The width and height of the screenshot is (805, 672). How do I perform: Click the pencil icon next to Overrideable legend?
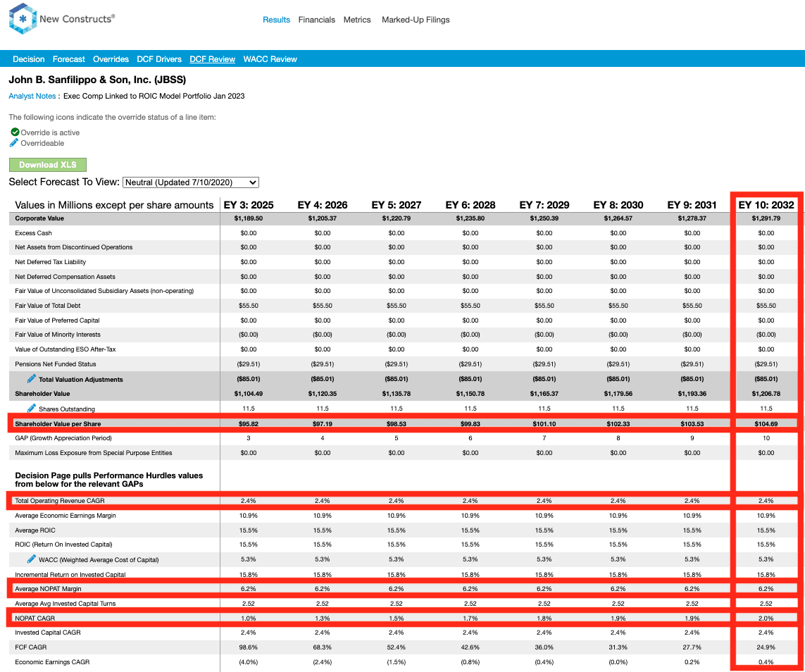coord(14,143)
